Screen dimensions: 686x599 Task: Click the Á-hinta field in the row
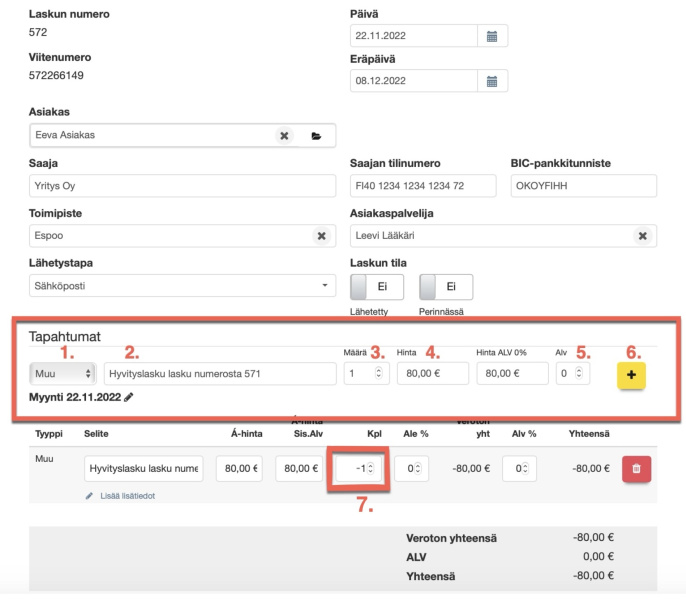pos(239,469)
